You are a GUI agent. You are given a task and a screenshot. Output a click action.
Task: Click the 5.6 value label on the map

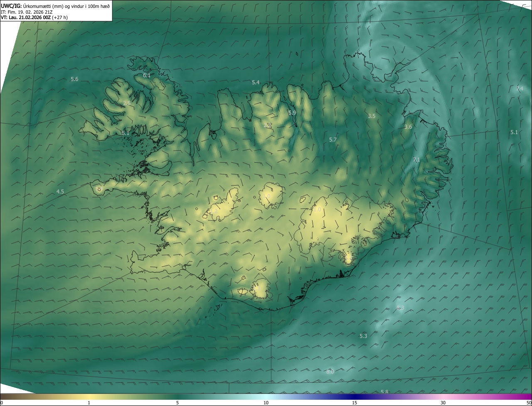[74, 79]
